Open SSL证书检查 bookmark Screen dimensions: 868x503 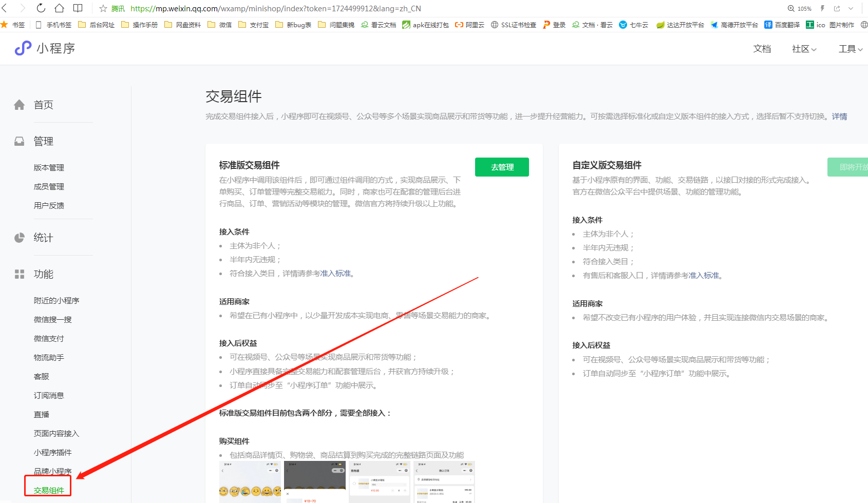point(514,25)
